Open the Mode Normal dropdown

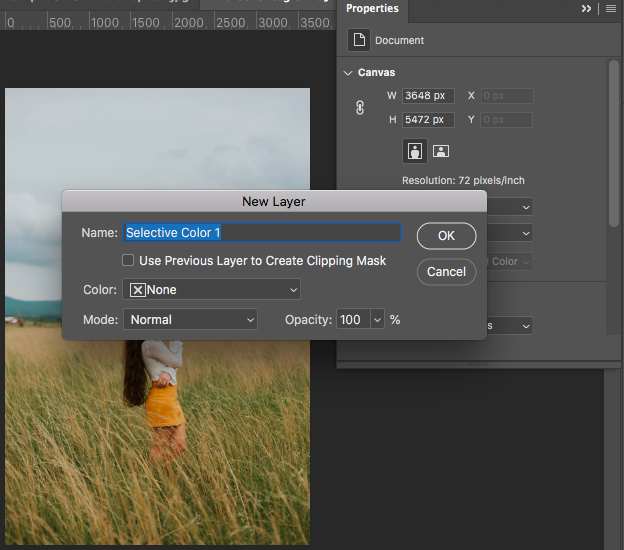(x=190, y=319)
